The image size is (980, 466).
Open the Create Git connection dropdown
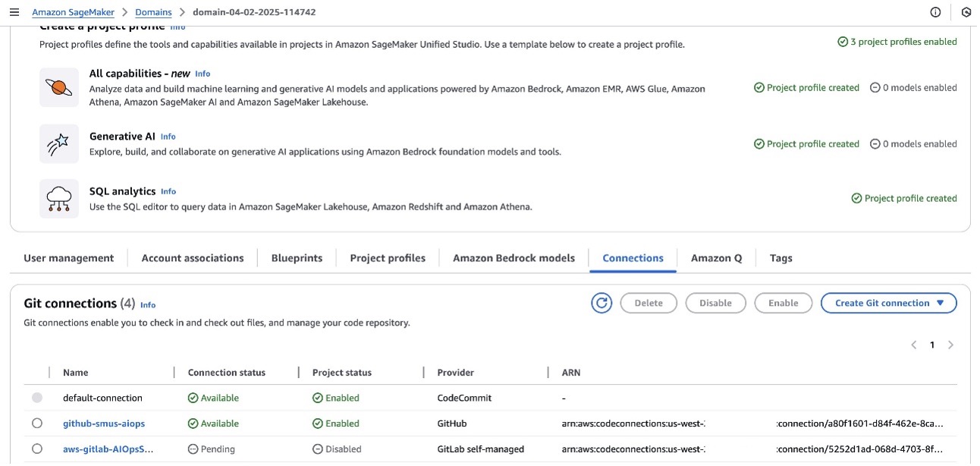pyautogui.click(x=889, y=303)
